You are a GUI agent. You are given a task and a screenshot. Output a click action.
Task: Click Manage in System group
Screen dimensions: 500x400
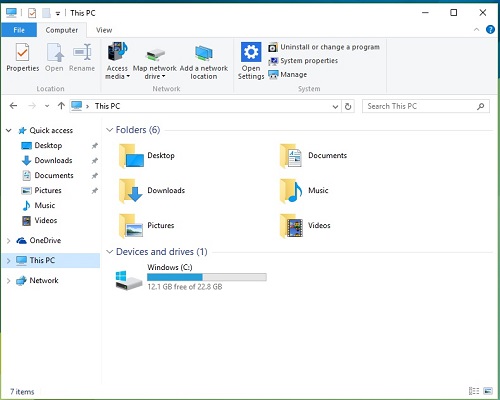[287, 74]
